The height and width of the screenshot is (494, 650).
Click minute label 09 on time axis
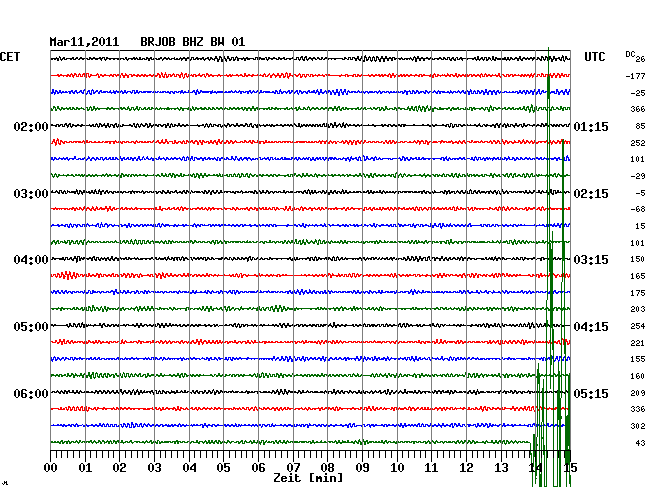pos(362,468)
